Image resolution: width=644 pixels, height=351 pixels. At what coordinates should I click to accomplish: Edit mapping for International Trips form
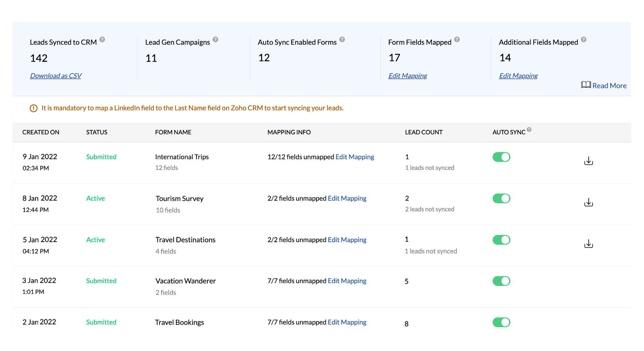(x=355, y=157)
